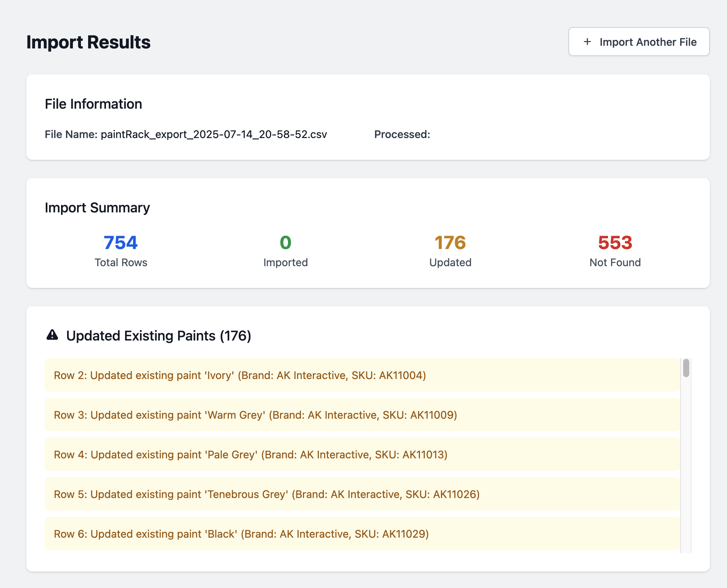Select the Row 4 'Pale Grey' update entry

(362, 455)
